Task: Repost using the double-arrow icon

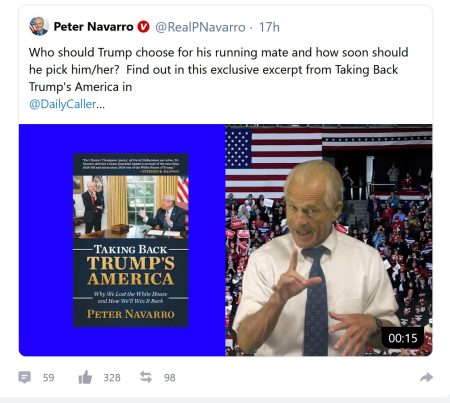Action: point(146,377)
